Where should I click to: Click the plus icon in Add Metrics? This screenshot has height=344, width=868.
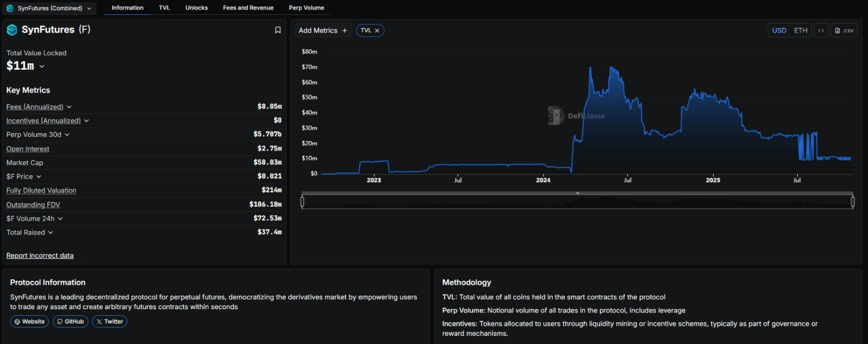tap(344, 31)
